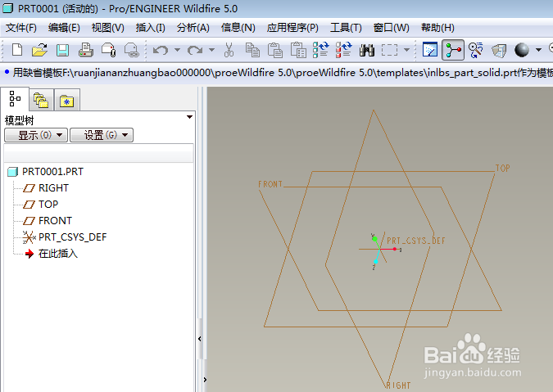Open a file with the folder icon
Screen dimensions: 553x392
tap(39, 50)
